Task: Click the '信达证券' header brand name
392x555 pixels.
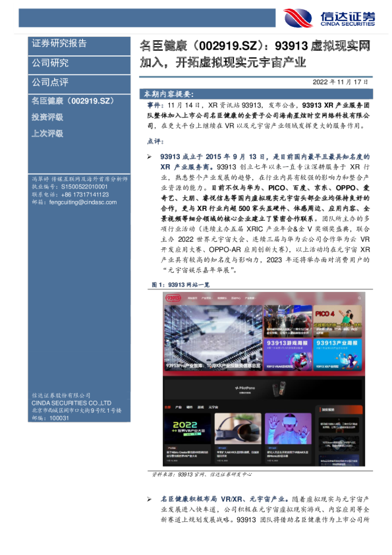Action: click(x=347, y=16)
